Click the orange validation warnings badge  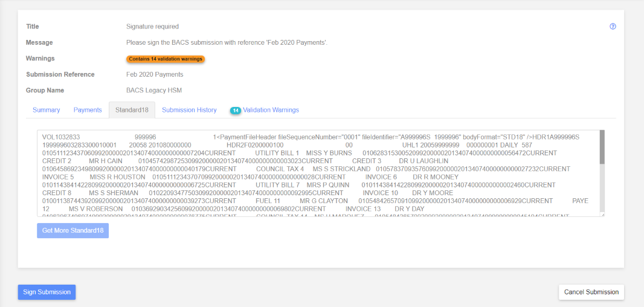(166, 59)
